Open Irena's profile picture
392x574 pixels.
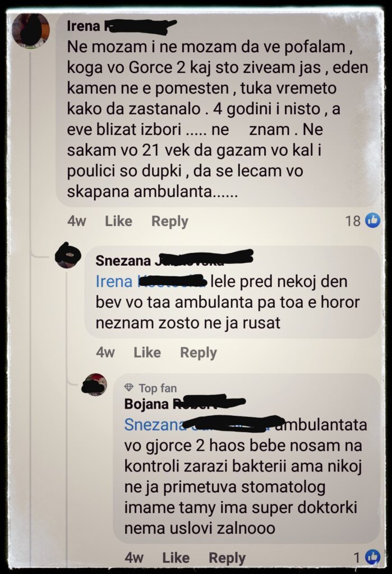coord(31,30)
